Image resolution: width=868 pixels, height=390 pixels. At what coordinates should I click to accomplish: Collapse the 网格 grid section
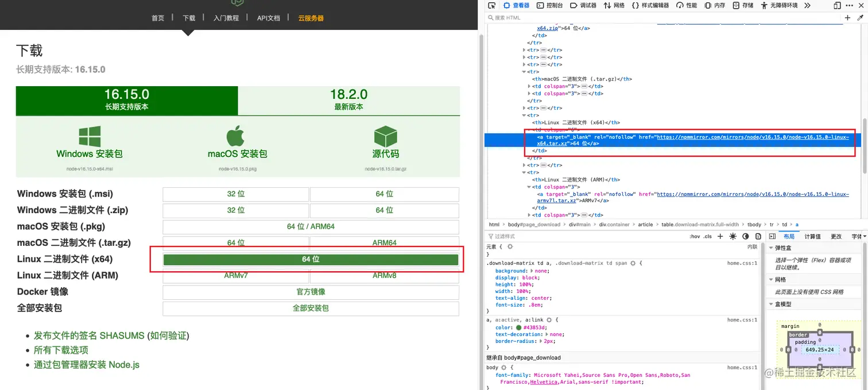pos(771,279)
